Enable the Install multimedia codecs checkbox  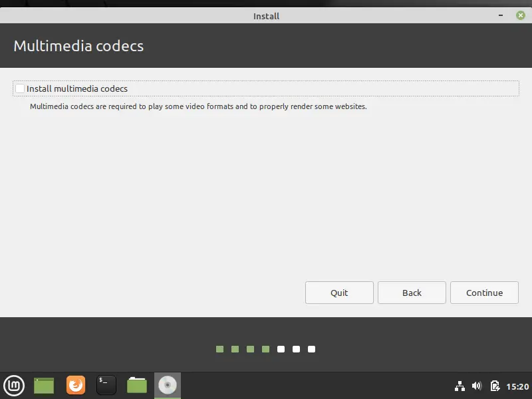click(x=20, y=88)
